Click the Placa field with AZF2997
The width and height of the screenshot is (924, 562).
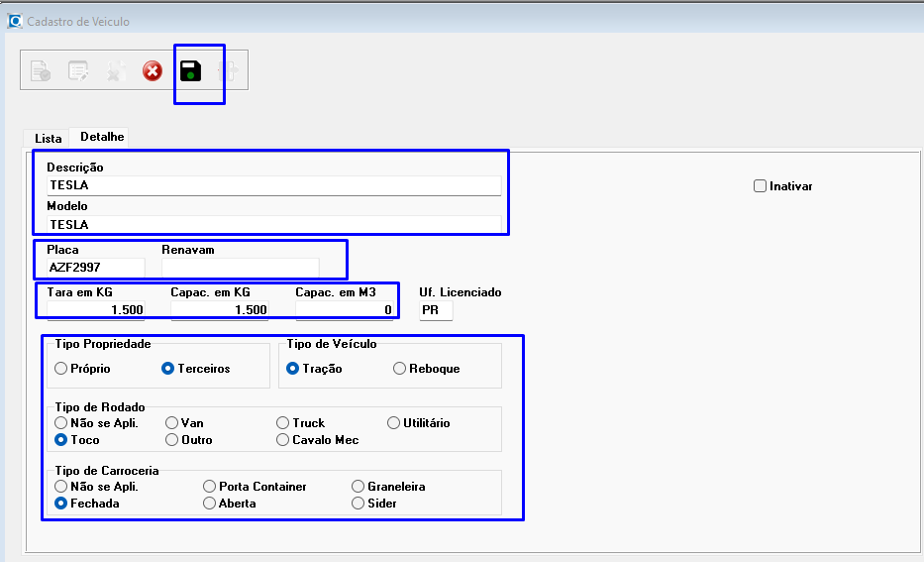[95, 268]
